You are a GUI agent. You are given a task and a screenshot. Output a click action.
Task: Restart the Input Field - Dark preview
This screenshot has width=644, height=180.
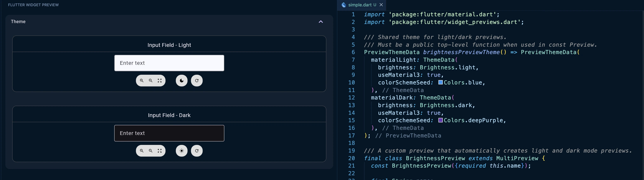coord(197,151)
